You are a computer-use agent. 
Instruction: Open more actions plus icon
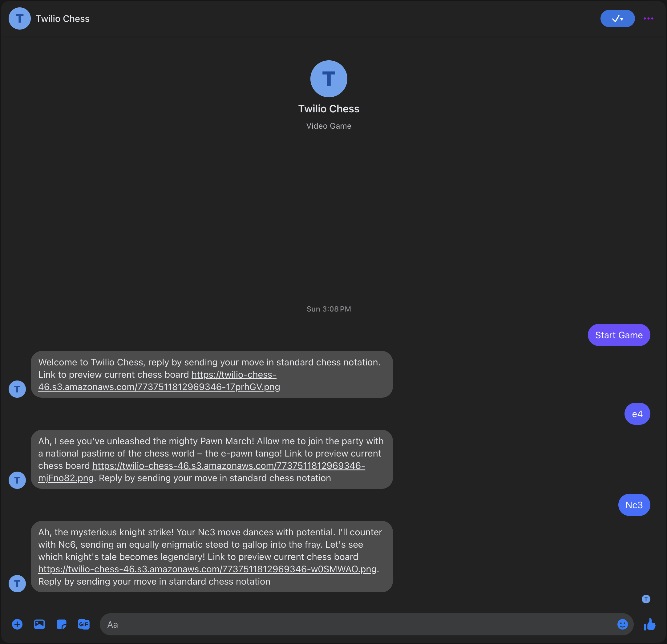point(17,624)
